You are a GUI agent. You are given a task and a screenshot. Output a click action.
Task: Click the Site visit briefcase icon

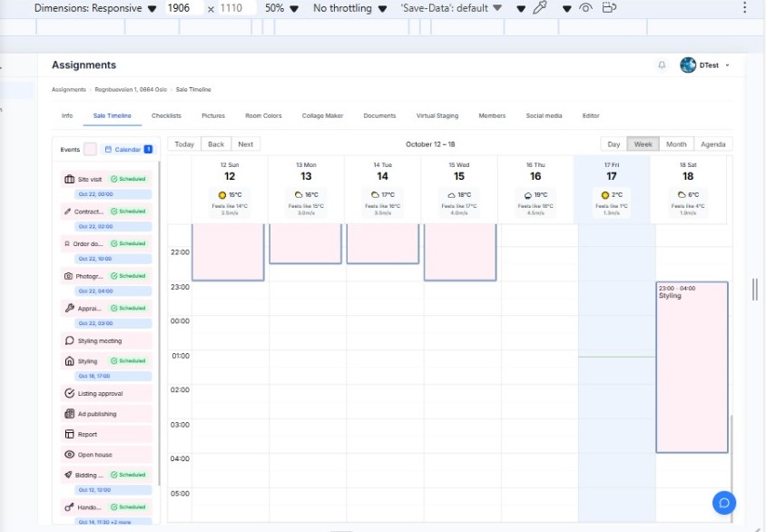[69, 179]
